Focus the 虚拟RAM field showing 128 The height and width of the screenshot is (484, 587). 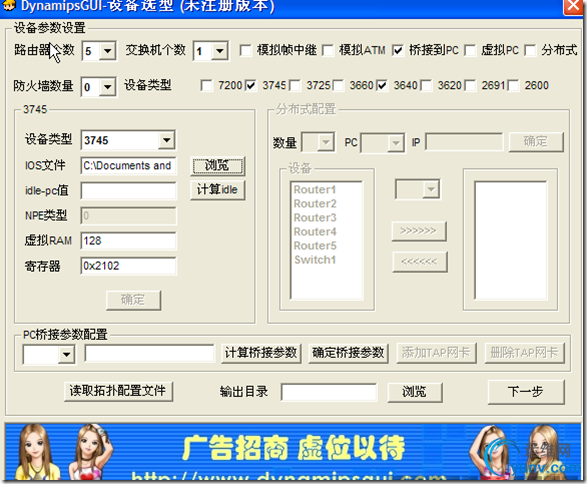128,241
